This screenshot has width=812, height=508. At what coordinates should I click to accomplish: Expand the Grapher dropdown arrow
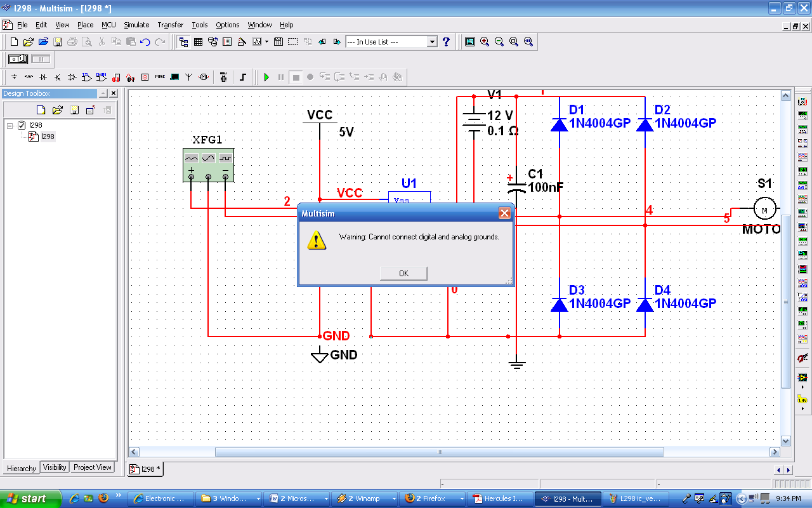(266, 42)
